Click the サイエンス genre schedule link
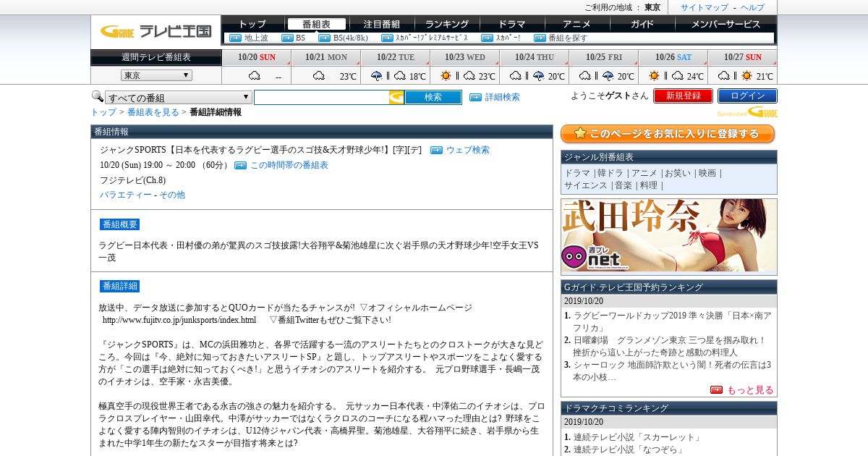This screenshot has height=456, width=868. (x=586, y=185)
